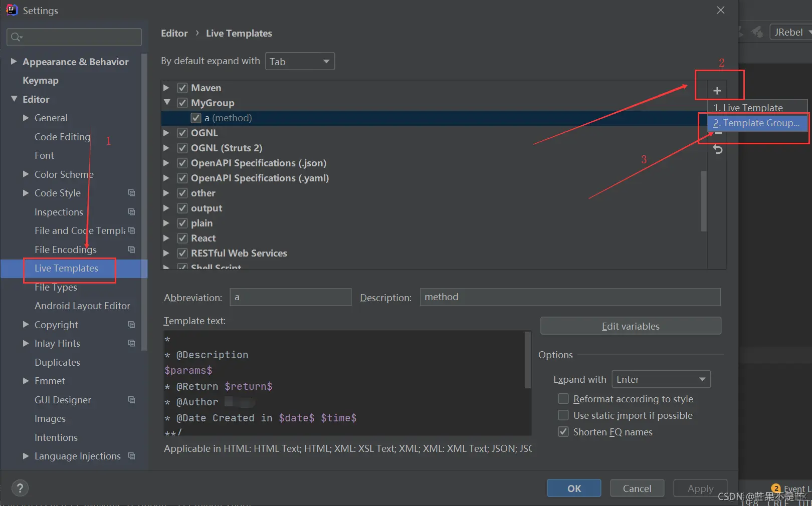Viewport: 812px width, 506px height.
Task: Close the Settings dialog with X
Action: (x=721, y=10)
